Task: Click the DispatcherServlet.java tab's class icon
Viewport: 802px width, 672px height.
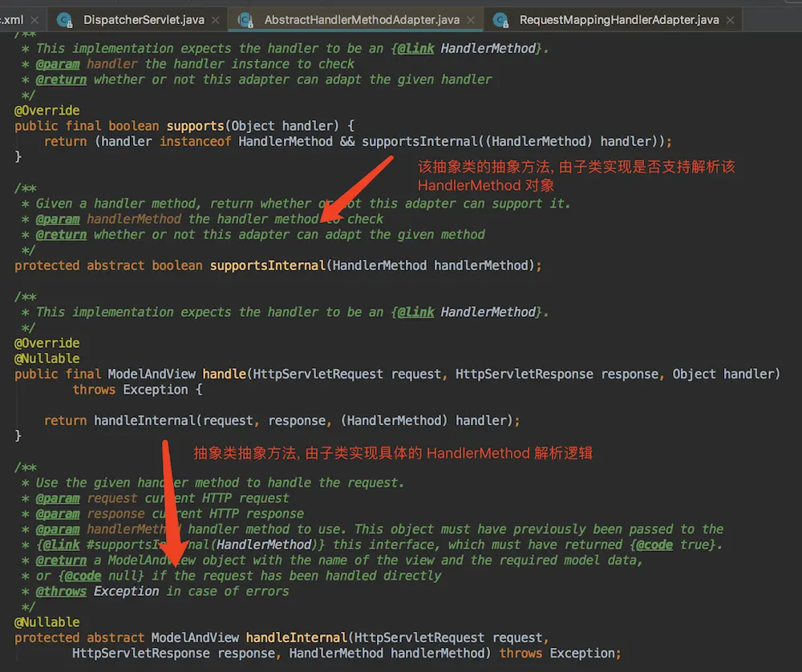Action: coord(65,19)
